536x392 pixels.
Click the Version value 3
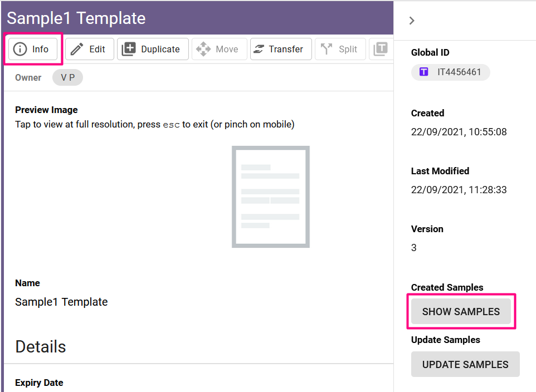pos(413,247)
